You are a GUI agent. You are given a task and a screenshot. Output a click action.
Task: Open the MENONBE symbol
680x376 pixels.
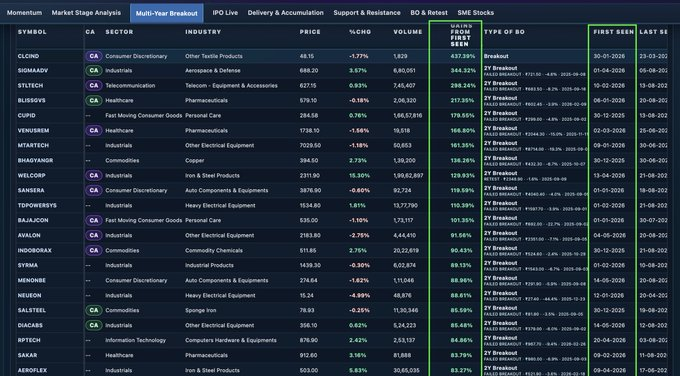point(32,281)
